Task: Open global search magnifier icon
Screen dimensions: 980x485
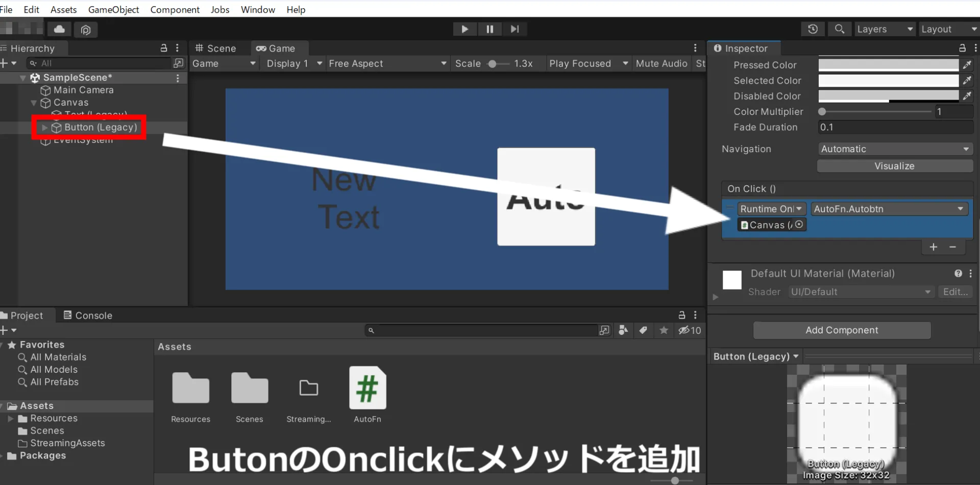Action: tap(839, 29)
